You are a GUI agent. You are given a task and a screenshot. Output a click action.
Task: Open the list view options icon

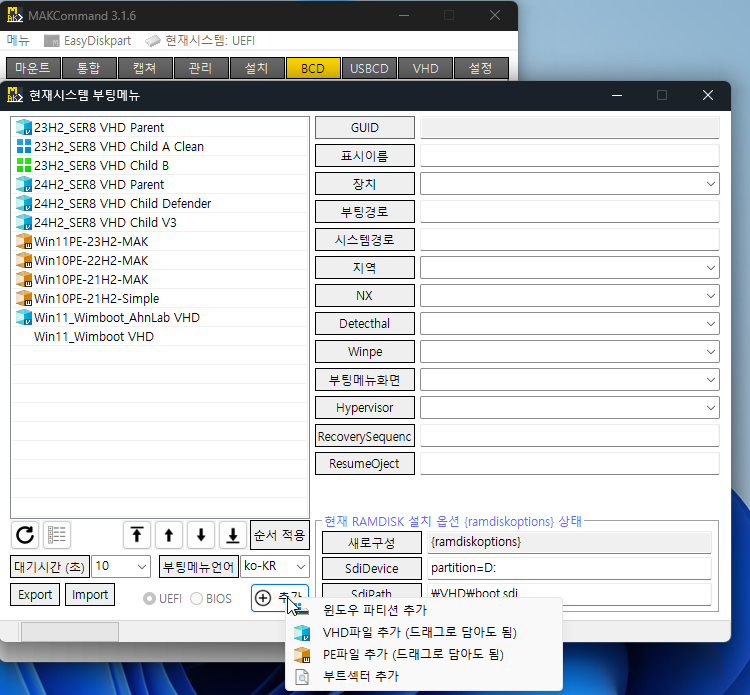click(57, 535)
